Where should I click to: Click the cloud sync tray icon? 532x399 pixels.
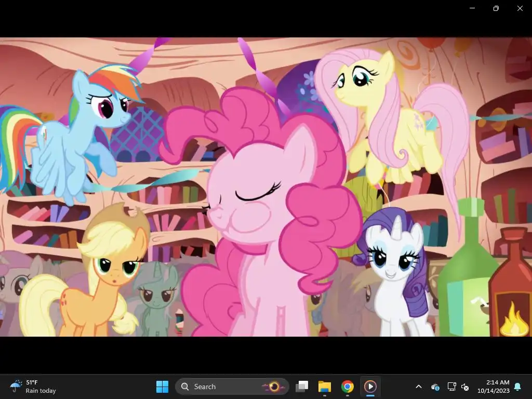pyautogui.click(x=435, y=387)
